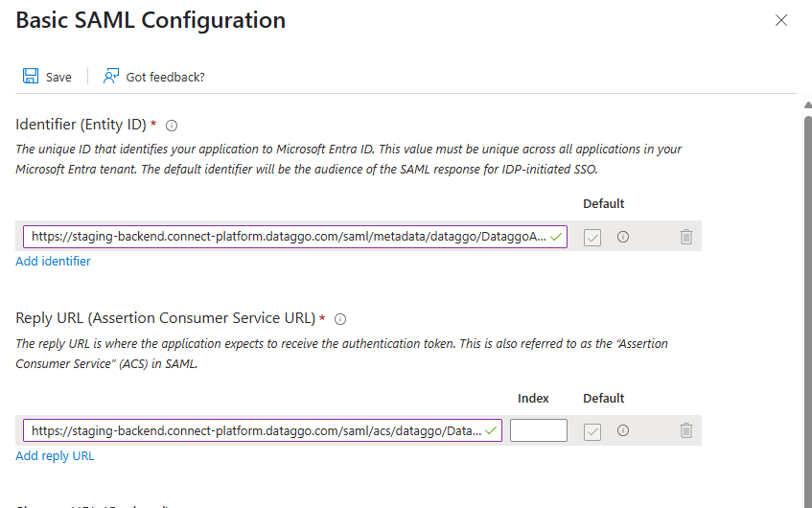Click the Reply URL (Assertion Consumer Service URL) heading
The height and width of the screenshot is (508, 812).
pos(165,318)
